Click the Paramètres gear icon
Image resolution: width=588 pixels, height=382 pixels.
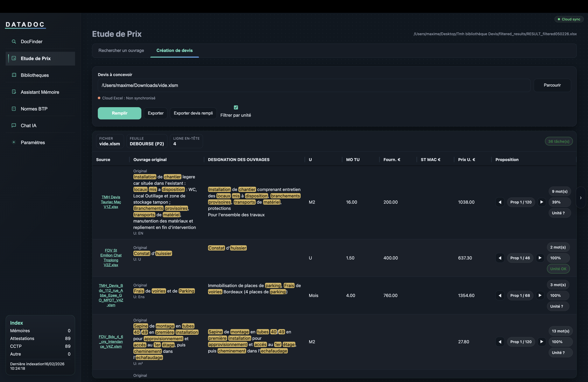point(14,142)
